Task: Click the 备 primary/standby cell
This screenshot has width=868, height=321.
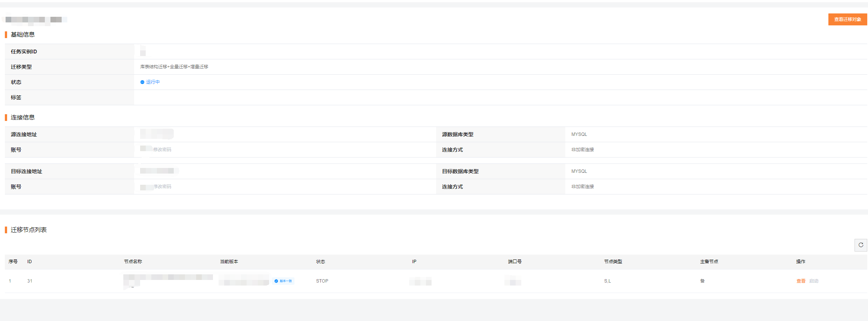Action: 702,281
